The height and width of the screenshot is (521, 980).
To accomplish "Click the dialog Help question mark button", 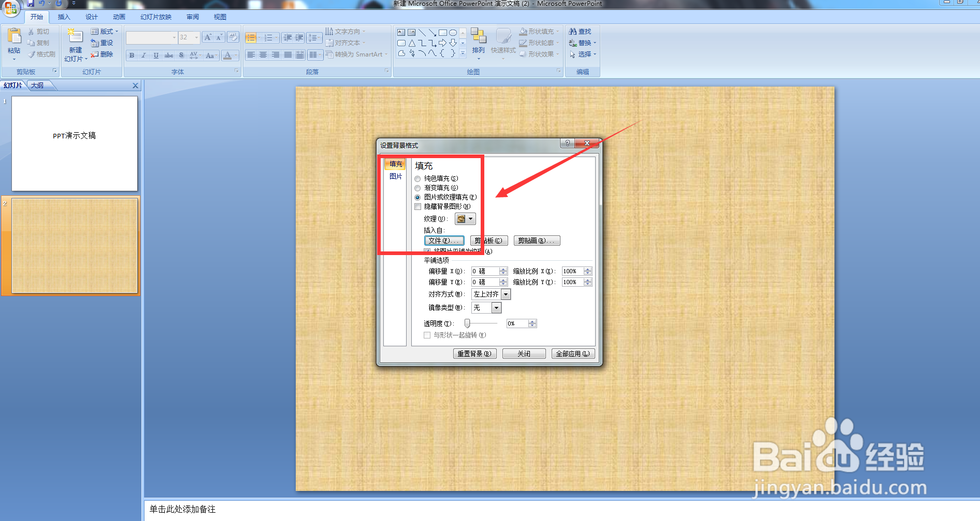I will tap(567, 143).
